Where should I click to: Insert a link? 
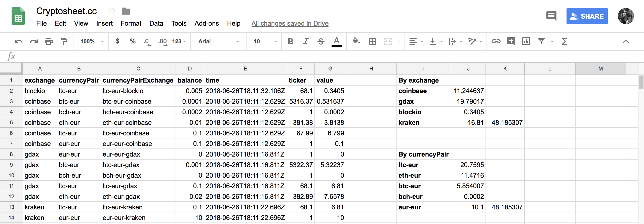pyautogui.click(x=496, y=41)
